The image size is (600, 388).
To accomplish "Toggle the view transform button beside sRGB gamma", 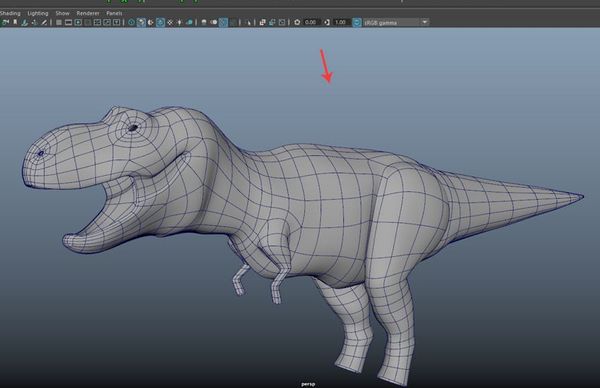I will [357, 22].
